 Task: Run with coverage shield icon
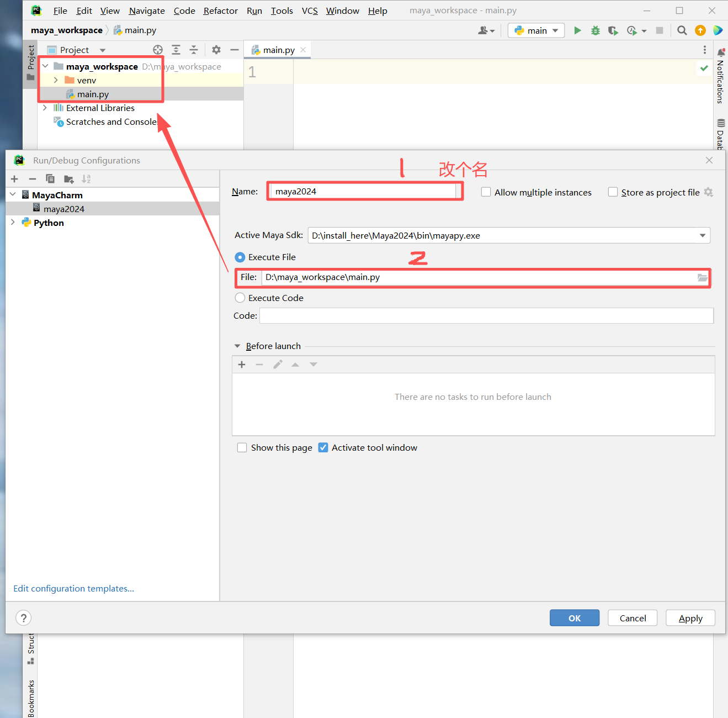(613, 30)
